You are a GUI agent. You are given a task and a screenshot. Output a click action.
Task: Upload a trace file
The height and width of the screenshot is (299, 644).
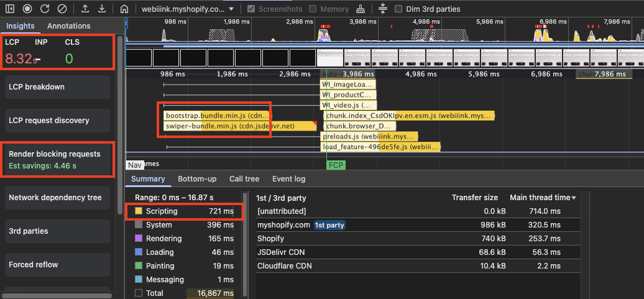click(85, 9)
